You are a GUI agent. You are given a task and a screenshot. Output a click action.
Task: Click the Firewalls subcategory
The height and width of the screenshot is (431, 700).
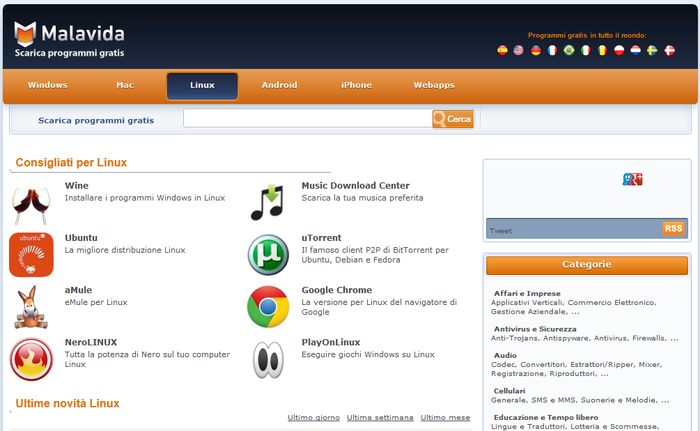tap(650, 338)
